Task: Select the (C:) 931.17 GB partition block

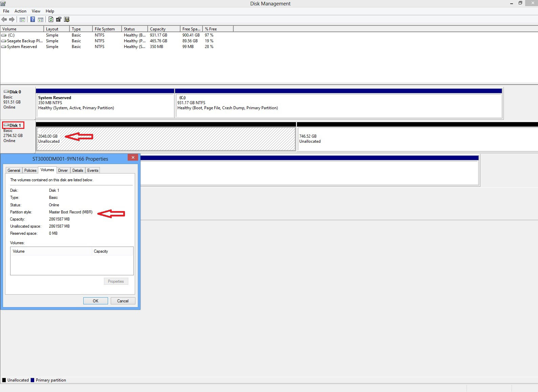Action: 338,103
